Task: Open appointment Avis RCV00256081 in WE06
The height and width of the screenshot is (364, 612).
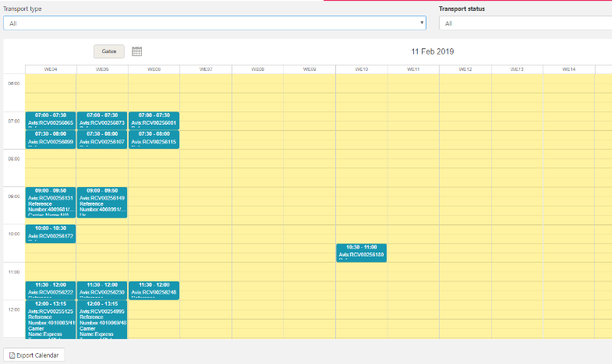Action: coord(154,120)
